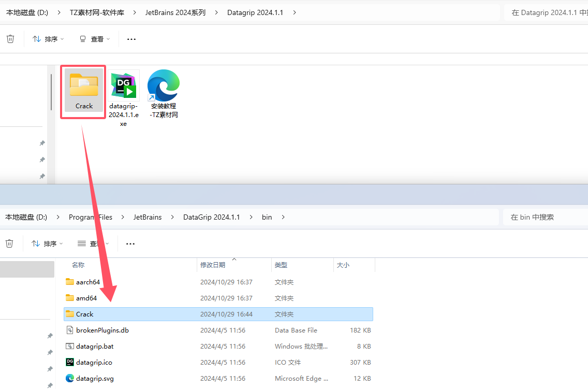This screenshot has height=389, width=588.
Task: Click search box 在 Datagrip 2024.1.1 中搜索
Action: tap(546, 12)
